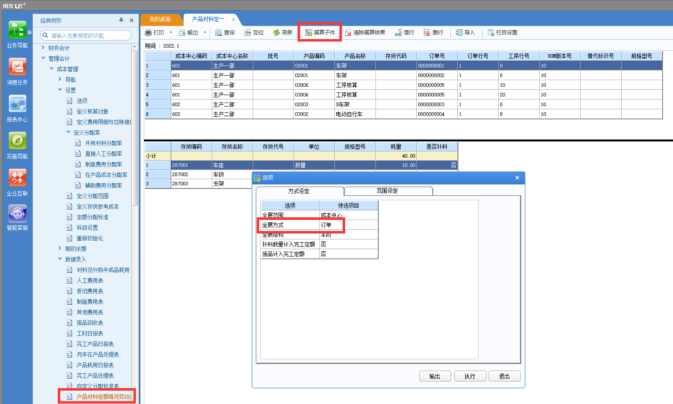Select 订单 value of 全展方式 option
Image resolution: width=673 pixels, height=404 pixels.
(x=349, y=225)
